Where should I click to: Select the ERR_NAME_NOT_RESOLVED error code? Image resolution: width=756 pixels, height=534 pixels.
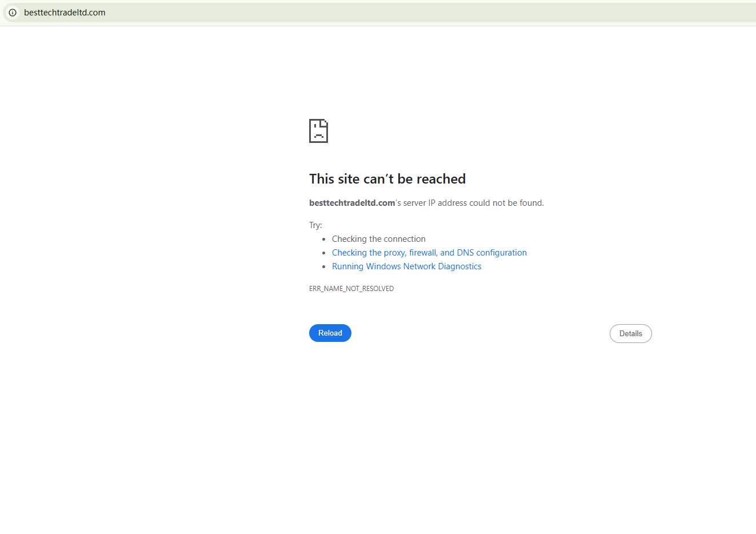(351, 289)
